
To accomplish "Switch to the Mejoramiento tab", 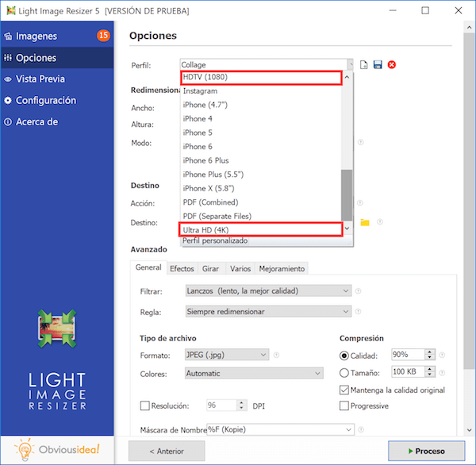I will (282, 268).
